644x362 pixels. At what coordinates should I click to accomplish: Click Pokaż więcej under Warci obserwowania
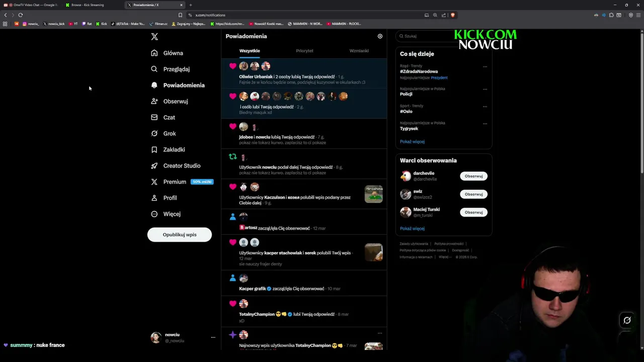pos(412,228)
